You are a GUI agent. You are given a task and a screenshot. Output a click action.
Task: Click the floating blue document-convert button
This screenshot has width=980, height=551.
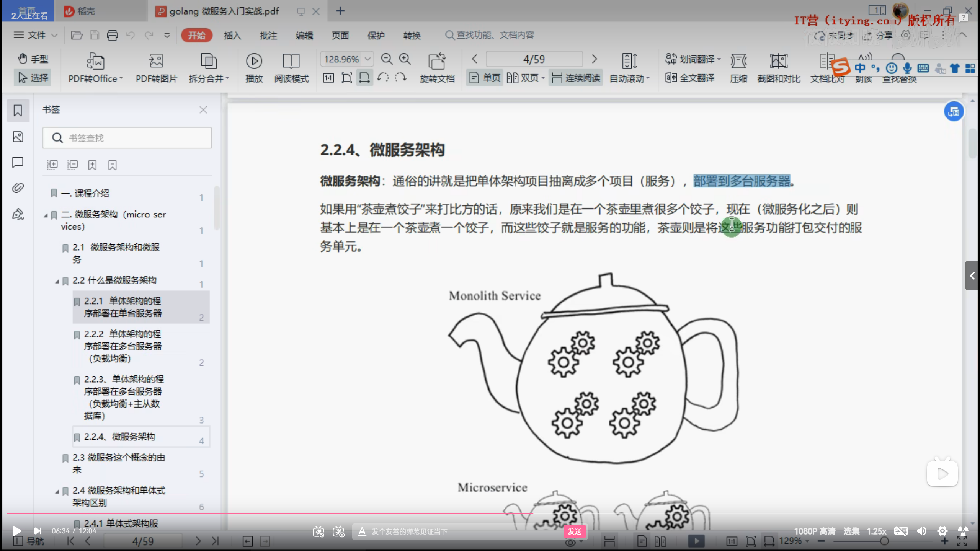[954, 111]
